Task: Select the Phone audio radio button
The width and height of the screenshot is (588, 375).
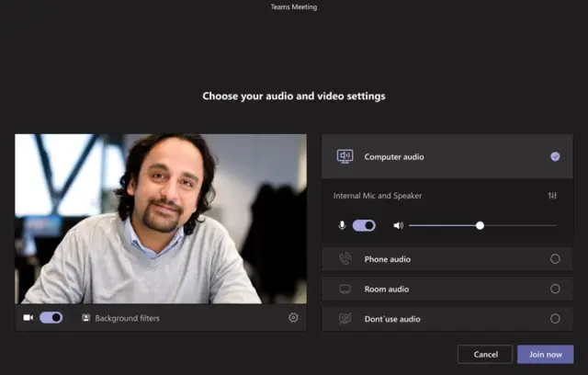Action: (555, 259)
